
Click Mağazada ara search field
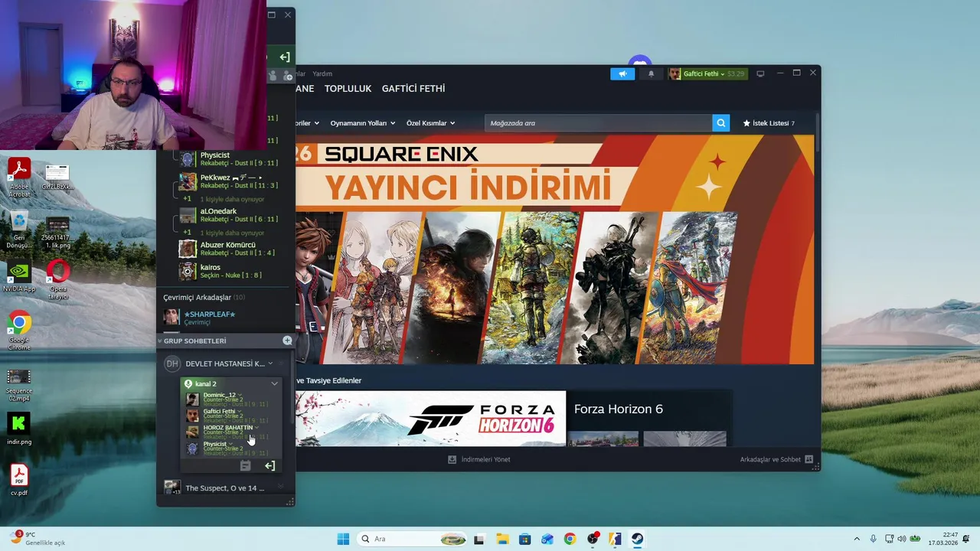pos(599,122)
